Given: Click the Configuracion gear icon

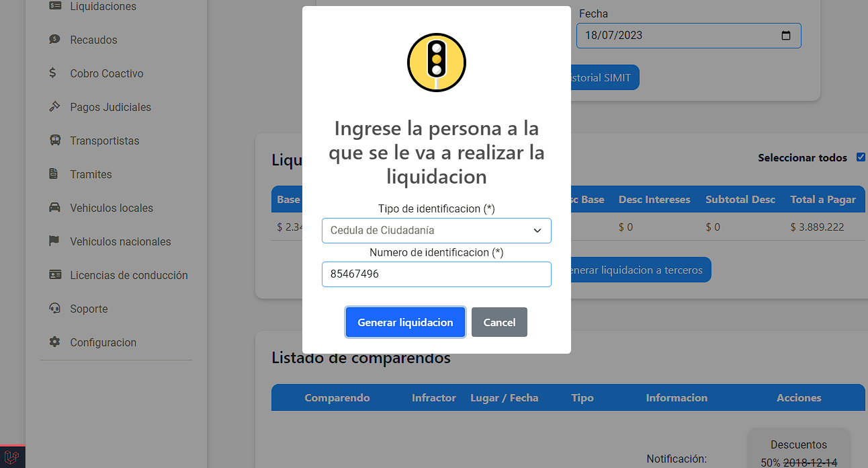Looking at the screenshot, I should (54, 342).
